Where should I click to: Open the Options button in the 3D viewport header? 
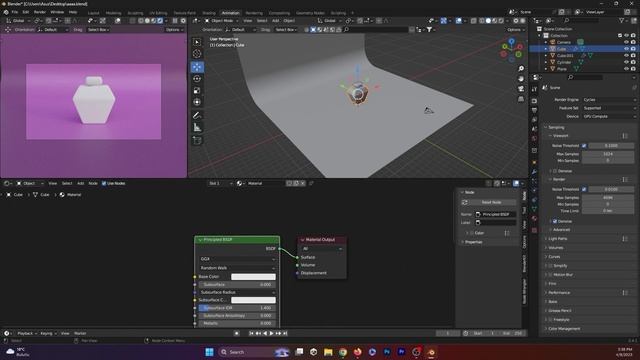[515, 30]
